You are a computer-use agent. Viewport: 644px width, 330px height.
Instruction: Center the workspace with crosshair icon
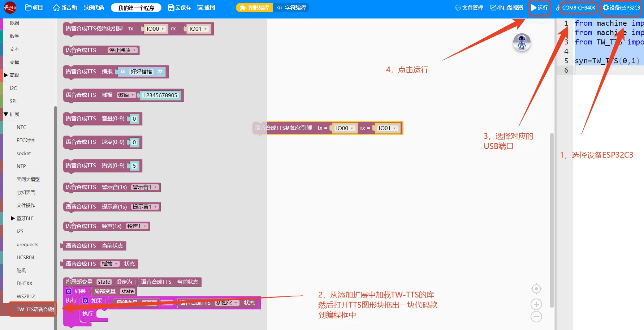pyautogui.click(x=536, y=289)
